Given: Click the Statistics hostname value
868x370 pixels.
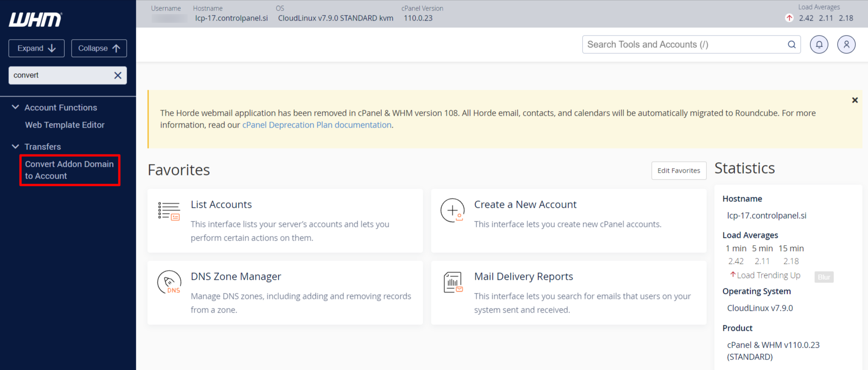Looking at the screenshot, I should 766,216.
